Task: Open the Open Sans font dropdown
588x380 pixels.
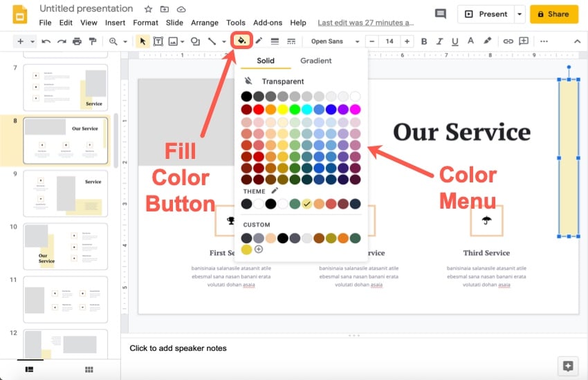Action: click(x=335, y=41)
